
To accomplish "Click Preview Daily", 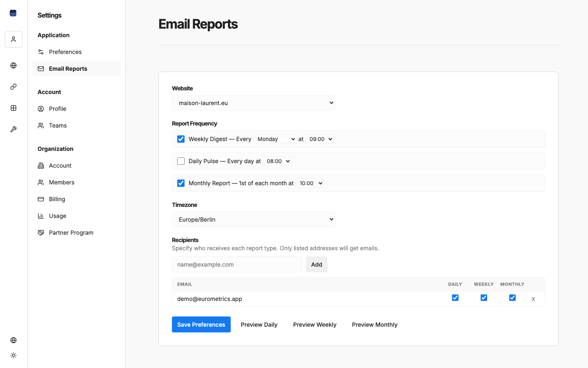I will click(x=259, y=325).
